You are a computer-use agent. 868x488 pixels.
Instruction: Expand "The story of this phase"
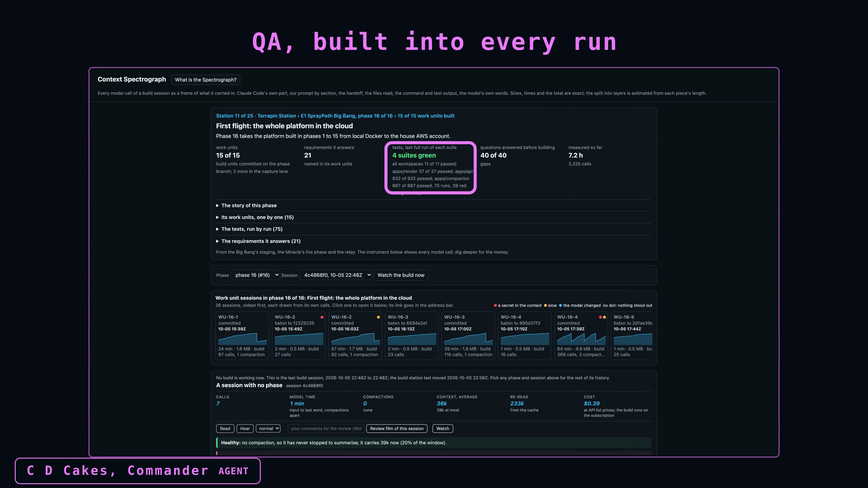[x=249, y=205]
